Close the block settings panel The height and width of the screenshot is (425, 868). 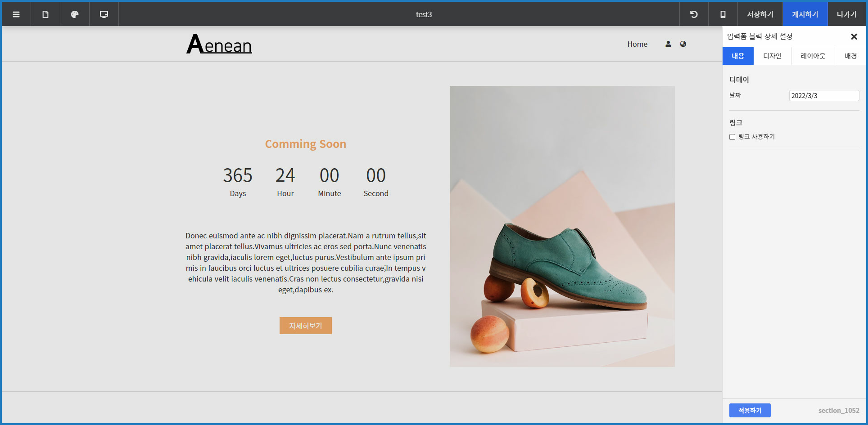point(854,37)
